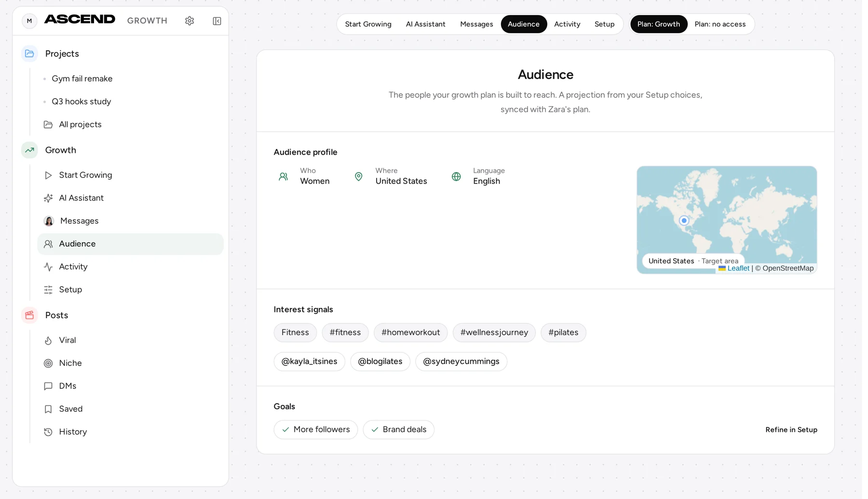Viewport: 868px width, 499px height.
Task: Toggle the Plan: Growth option
Action: tap(659, 24)
